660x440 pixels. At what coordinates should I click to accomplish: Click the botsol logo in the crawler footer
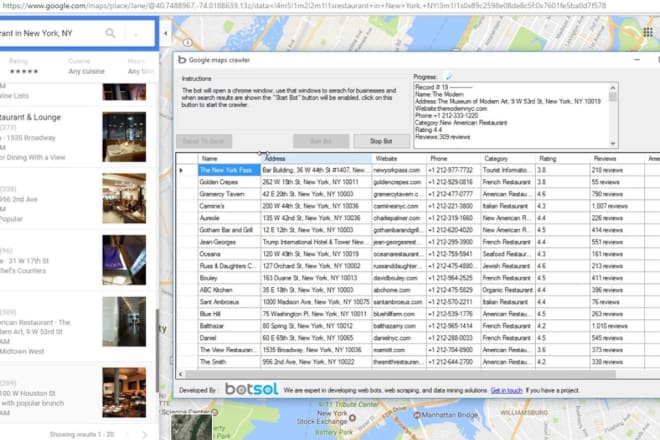pyautogui.click(x=251, y=389)
